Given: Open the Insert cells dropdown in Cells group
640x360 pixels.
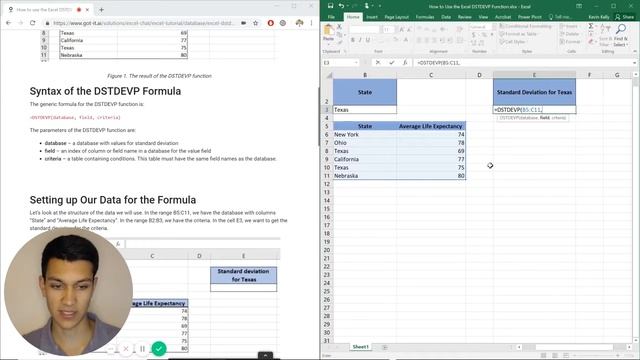Looking at the screenshot, I should point(570,26).
